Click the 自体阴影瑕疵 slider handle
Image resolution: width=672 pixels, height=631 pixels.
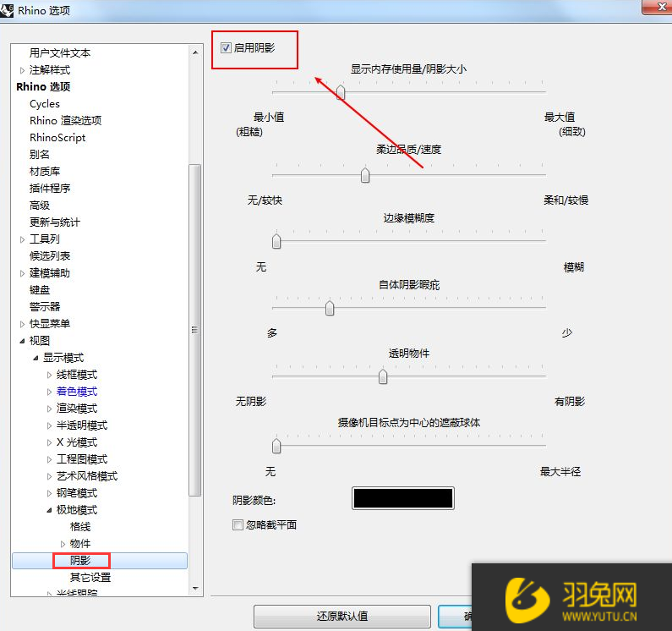click(x=330, y=308)
